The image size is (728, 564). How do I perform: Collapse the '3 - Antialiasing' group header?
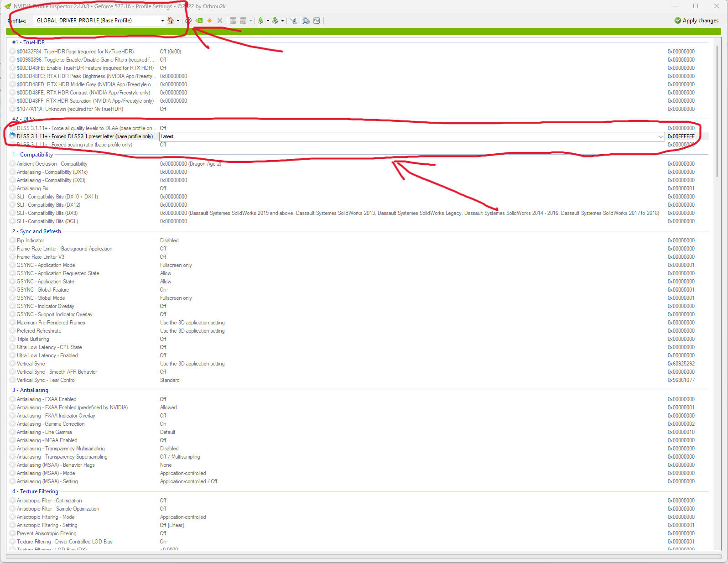pos(30,390)
